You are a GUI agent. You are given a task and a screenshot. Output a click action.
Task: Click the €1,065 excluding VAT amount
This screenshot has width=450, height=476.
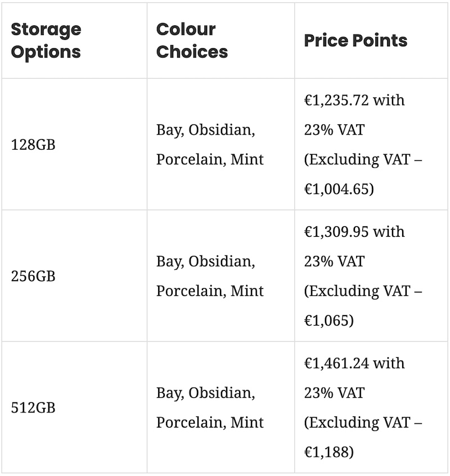tap(328, 321)
